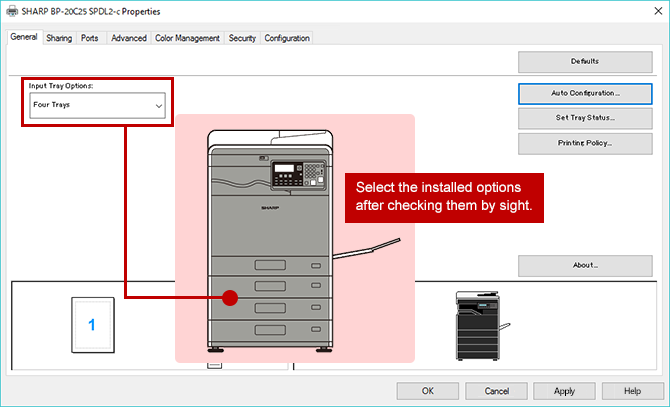Open Help for this dialog
The width and height of the screenshot is (670, 407).
point(632,391)
